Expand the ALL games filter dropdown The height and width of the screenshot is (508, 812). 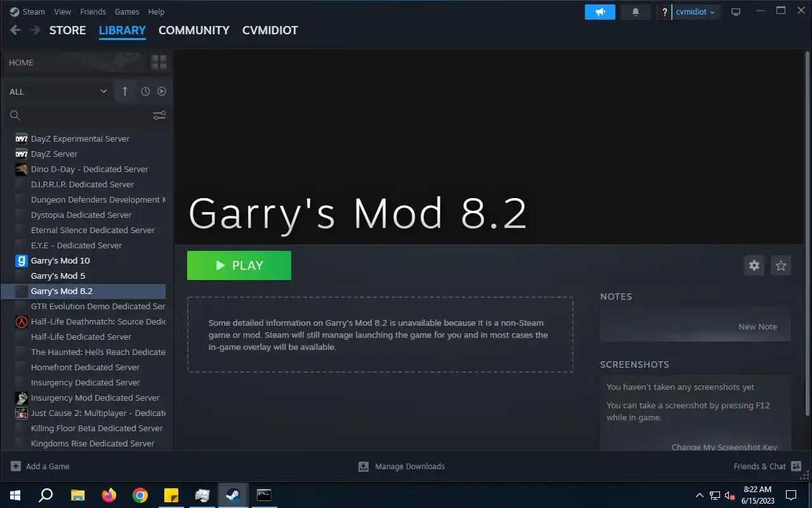(58, 91)
